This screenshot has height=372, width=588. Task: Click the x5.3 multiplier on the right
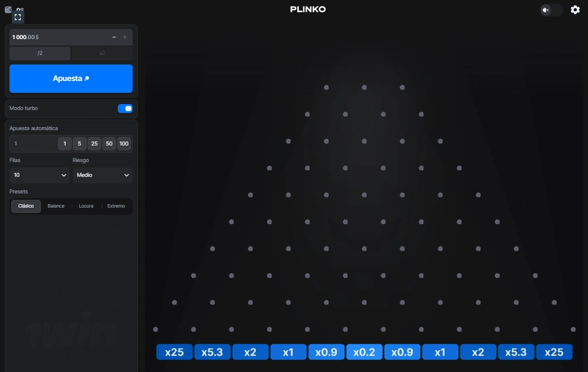tap(516, 352)
